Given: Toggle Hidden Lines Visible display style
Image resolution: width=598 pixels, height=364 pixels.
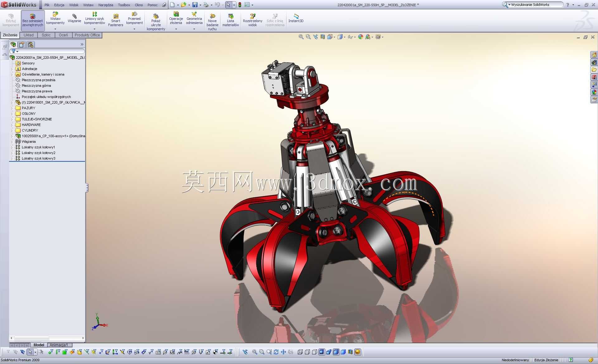Looking at the screenshot, I should [x=307, y=352].
